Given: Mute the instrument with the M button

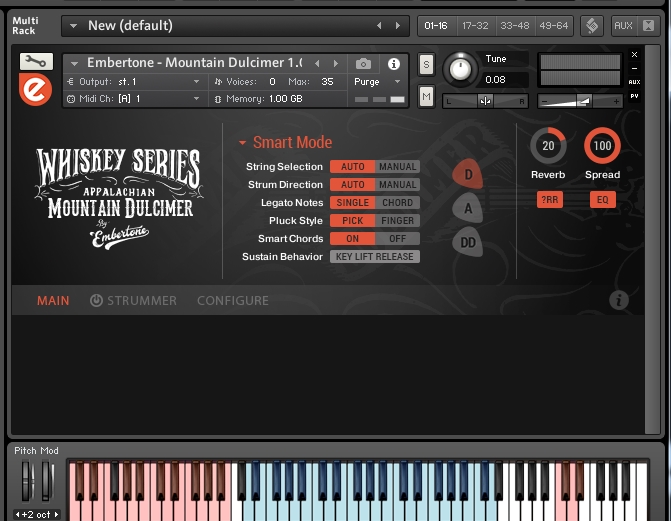Looking at the screenshot, I should pos(427,96).
